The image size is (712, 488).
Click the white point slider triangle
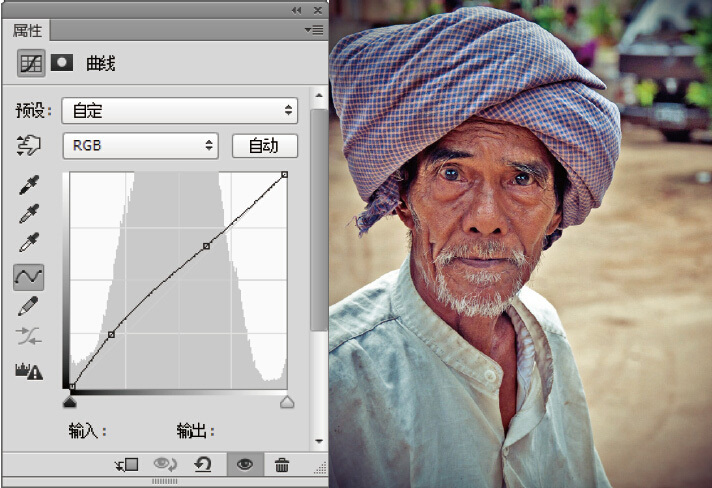pos(286,402)
